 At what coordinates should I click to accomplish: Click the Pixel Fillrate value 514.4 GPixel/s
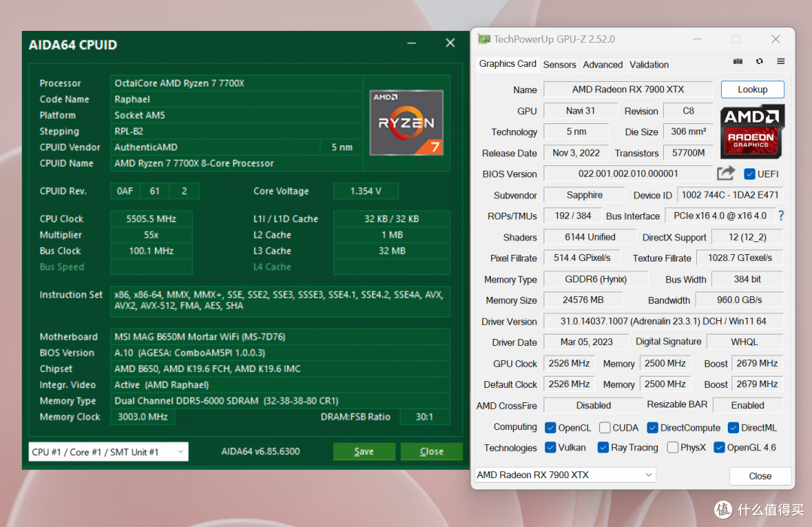point(582,258)
